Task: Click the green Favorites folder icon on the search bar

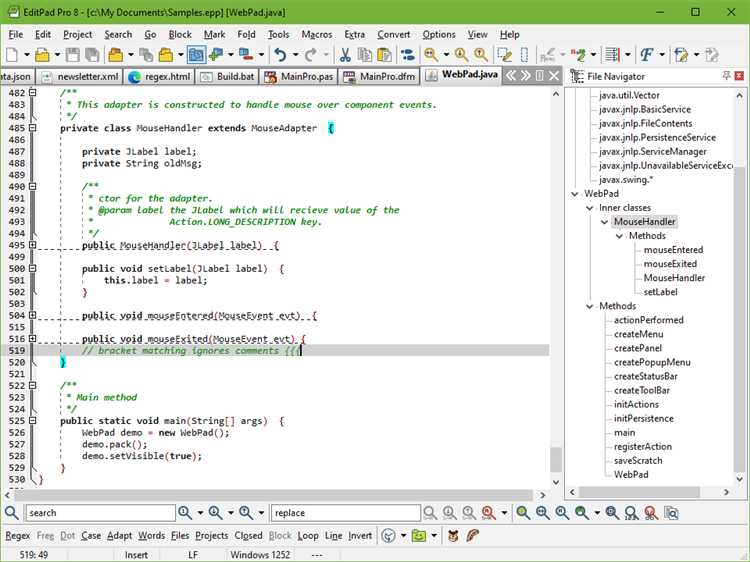Action: pos(419,536)
